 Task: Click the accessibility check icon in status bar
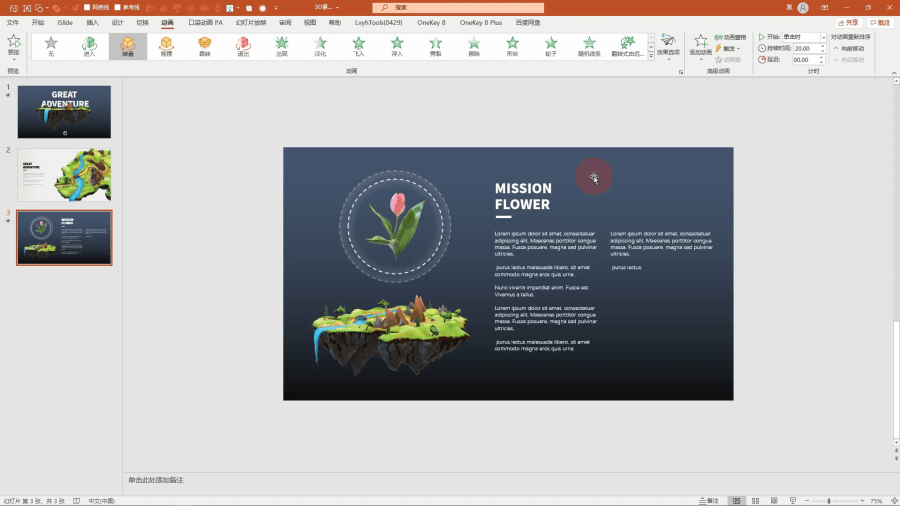pyautogui.click(x=76, y=501)
